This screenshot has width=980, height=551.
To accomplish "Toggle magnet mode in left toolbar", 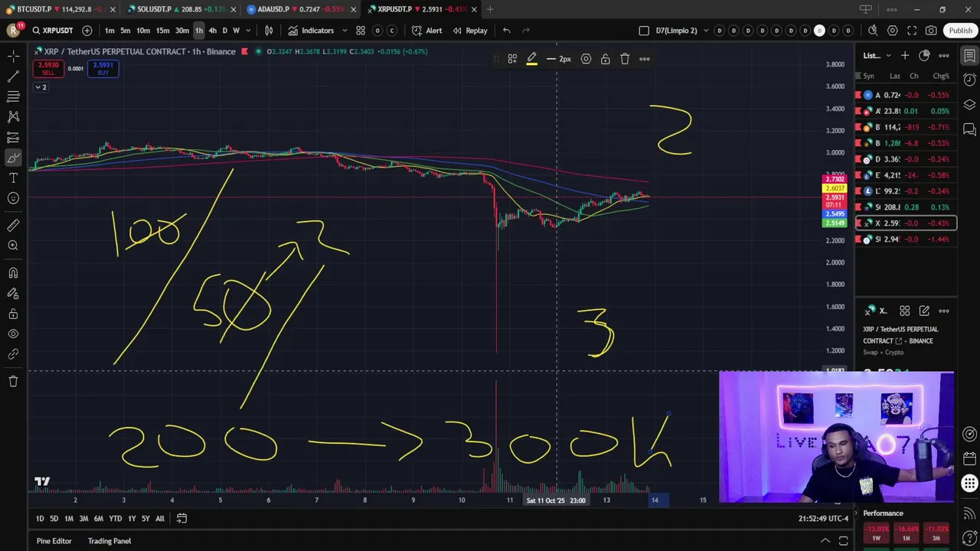I will coord(13,273).
